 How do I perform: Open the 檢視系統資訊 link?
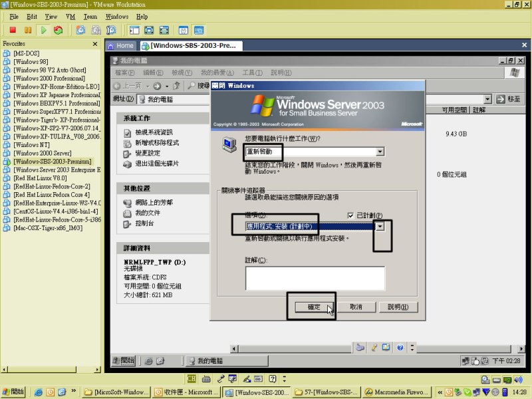click(x=154, y=132)
